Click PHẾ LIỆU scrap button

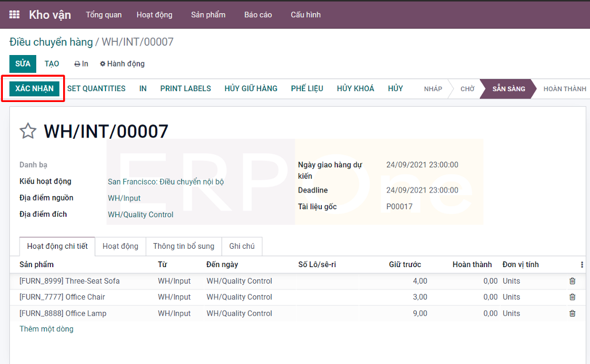pos(307,89)
